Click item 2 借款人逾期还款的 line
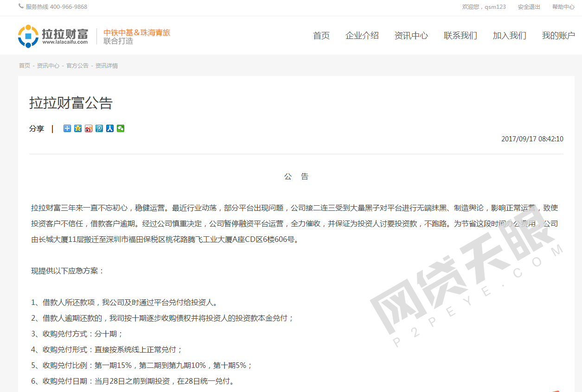 click(x=163, y=318)
